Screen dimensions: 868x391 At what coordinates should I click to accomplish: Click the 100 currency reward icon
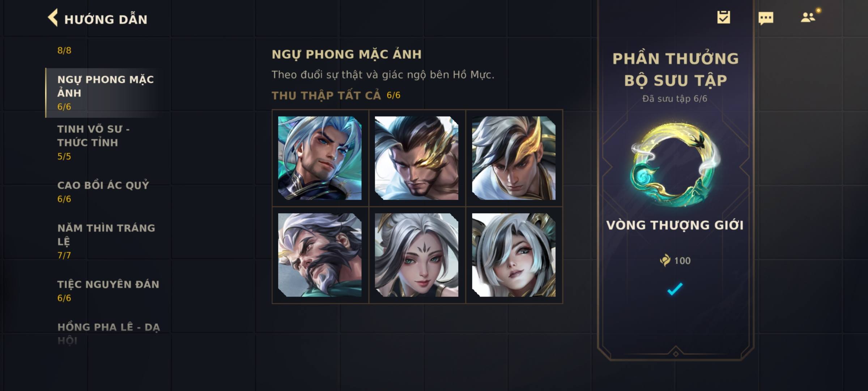point(665,260)
